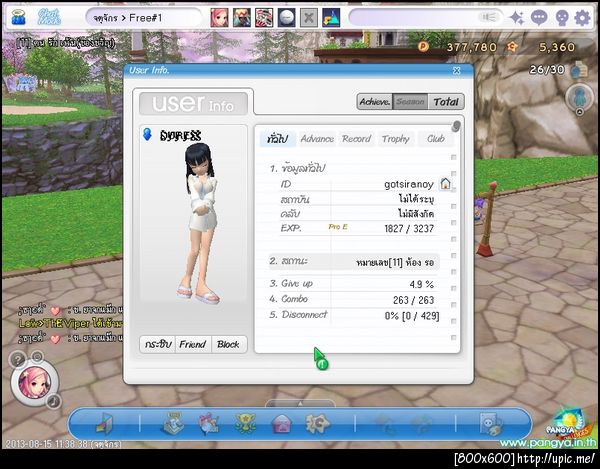
Task: Expand the arrow tab above bottom menu bar
Action: point(300,404)
